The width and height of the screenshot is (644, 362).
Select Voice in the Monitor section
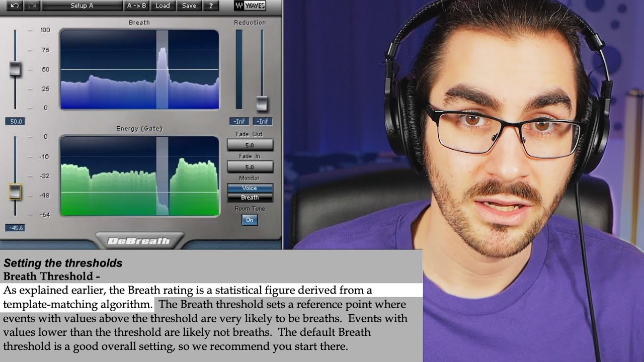pyautogui.click(x=250, y=188)
